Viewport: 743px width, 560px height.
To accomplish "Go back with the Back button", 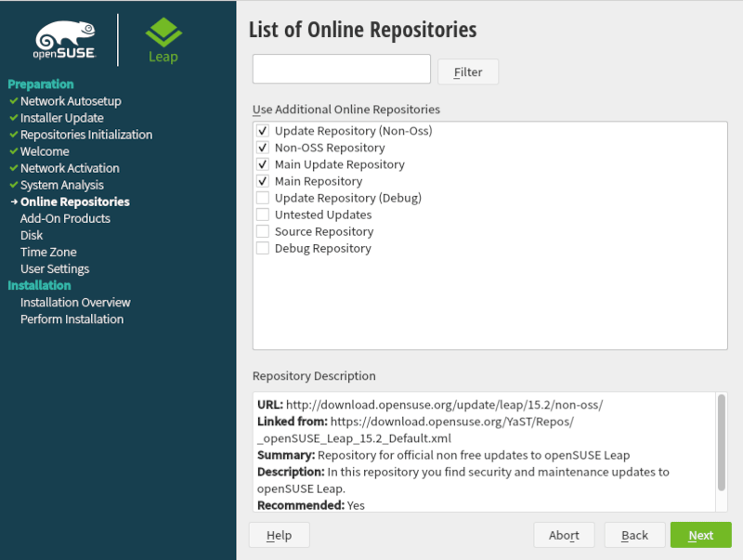I will [634, 535].
